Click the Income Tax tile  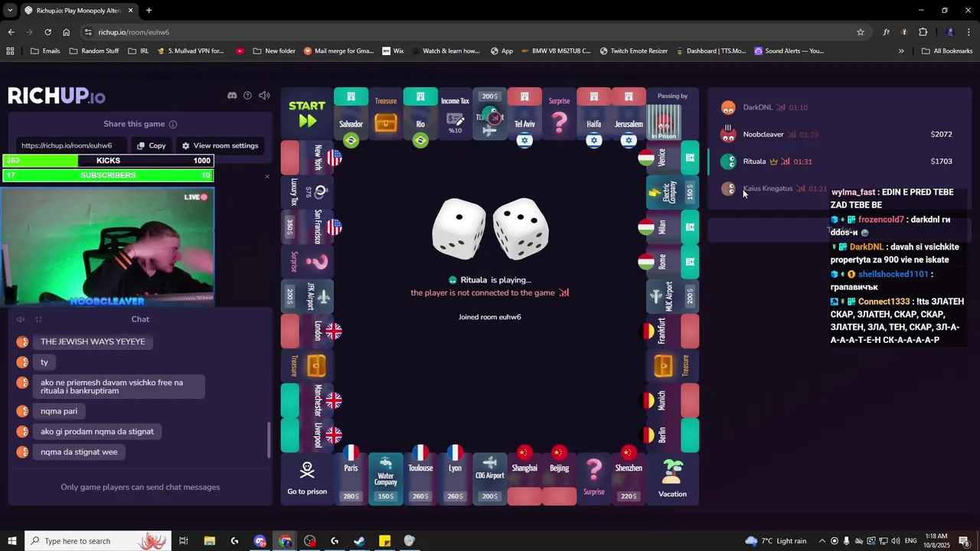[x=455, y=113]
